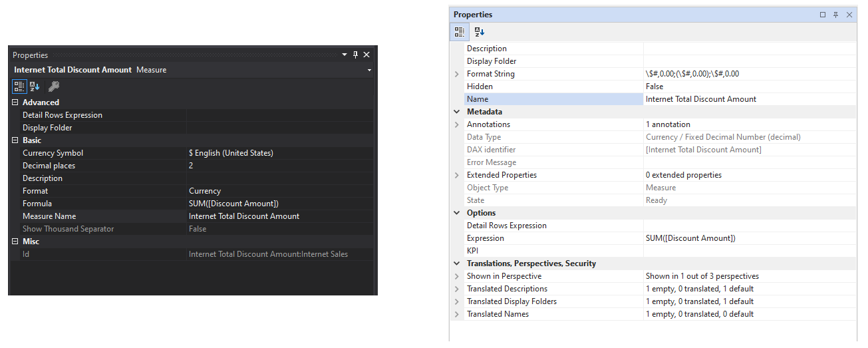Expand Translated Descriptions row
Viewport: 868px width, 348px height.
click(x=457, y=289)
